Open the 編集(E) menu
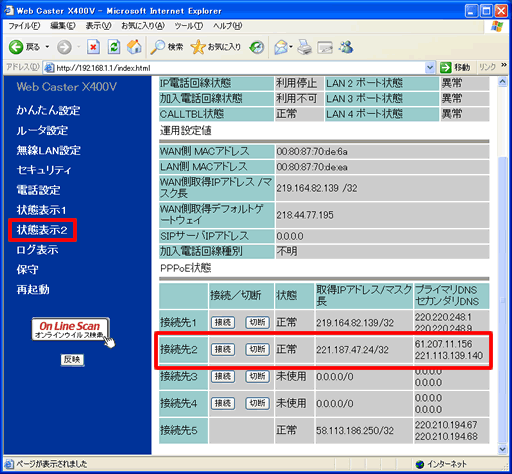 tap(63, 26)
